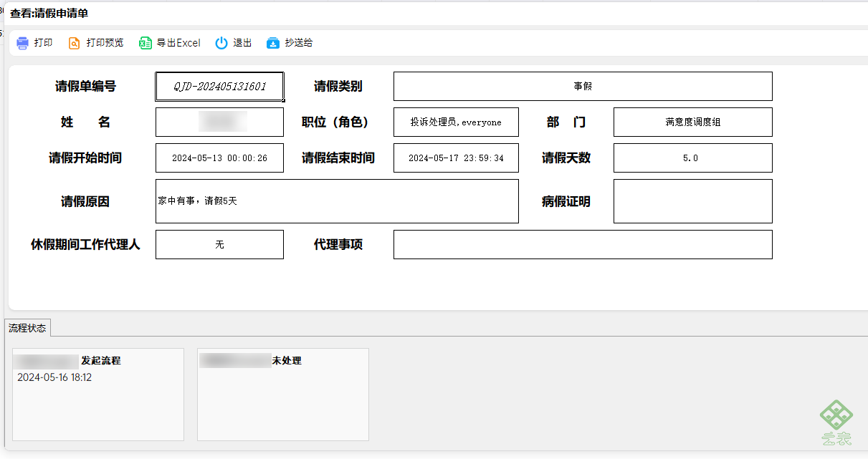
Task: Select the 请假天数 field showing 5.0
Action: pos(693,158)
